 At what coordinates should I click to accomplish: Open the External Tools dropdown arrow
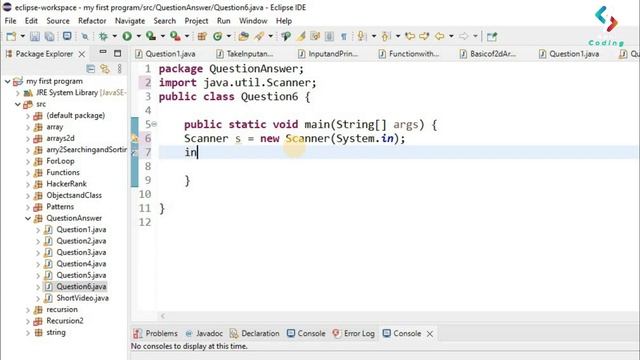click(187, 36)
